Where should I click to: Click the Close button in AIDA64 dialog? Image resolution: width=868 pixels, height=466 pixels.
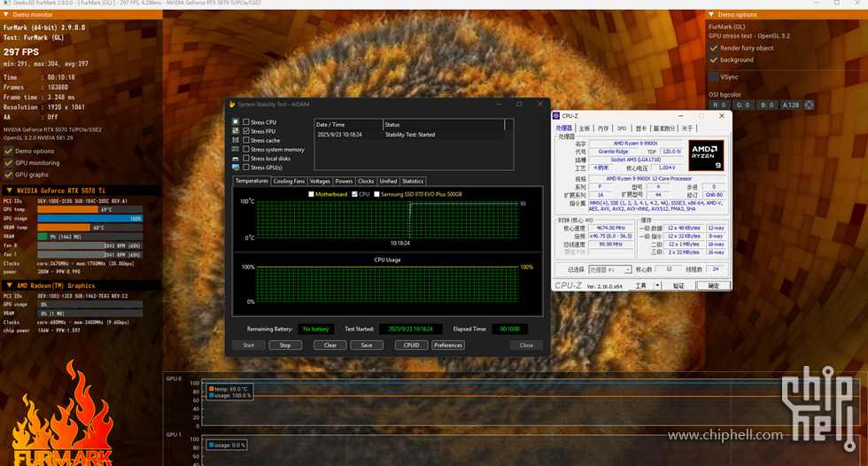coord(526,345)
